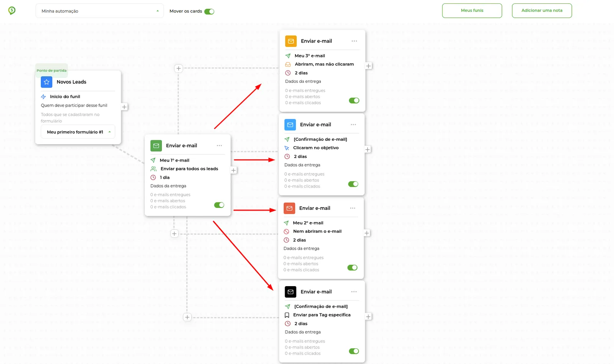Screen dimensions: 614x364
Task: Click the lightning icon beside Início do funil
Action: [x=43, y=97]
